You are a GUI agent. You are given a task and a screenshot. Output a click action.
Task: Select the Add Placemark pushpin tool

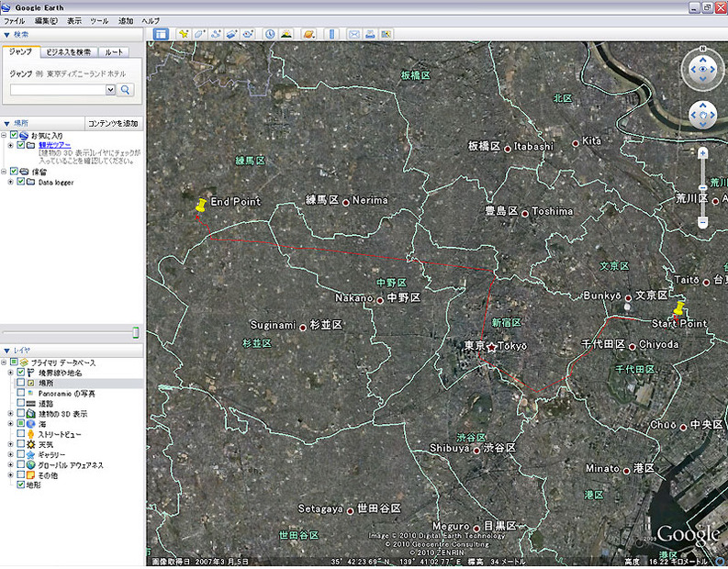[184, 34]
